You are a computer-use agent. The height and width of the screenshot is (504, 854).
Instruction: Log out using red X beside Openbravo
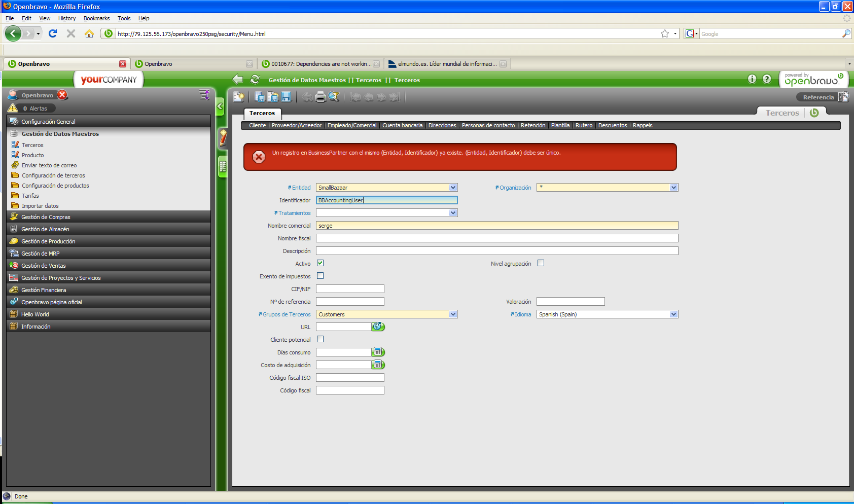(x=62, y=95)
